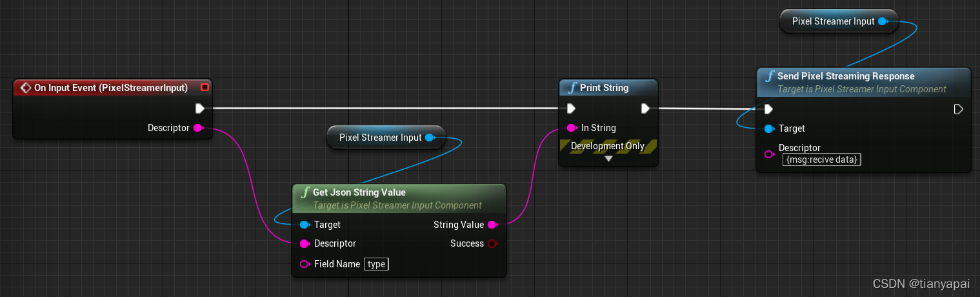Select the Send Pixel Streaming Response node title
The width and height of the screenshot is (980, 297).
pos(846,76)
